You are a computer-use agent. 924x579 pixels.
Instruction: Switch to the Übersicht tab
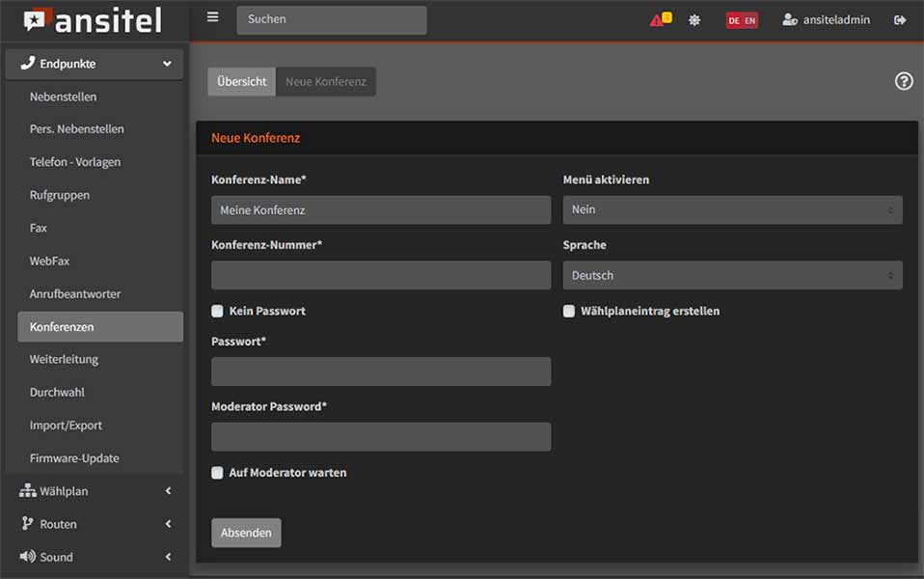click(241, 81)
